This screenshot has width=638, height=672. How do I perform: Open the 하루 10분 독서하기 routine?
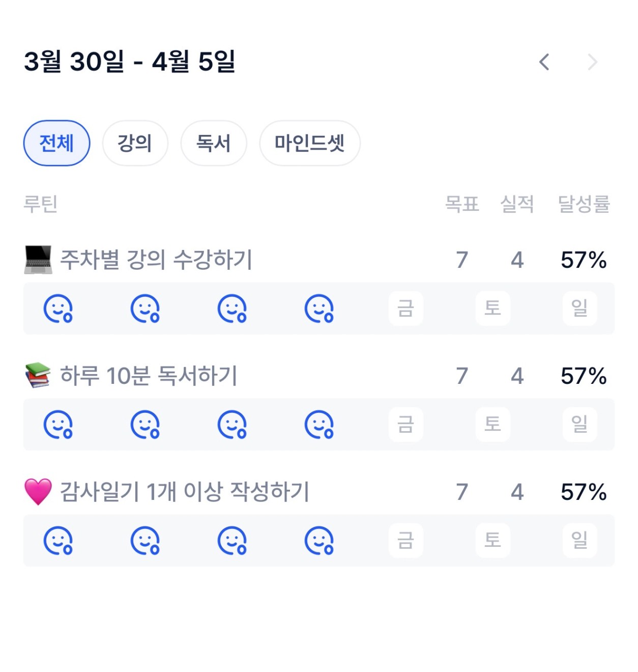[149, 376]
